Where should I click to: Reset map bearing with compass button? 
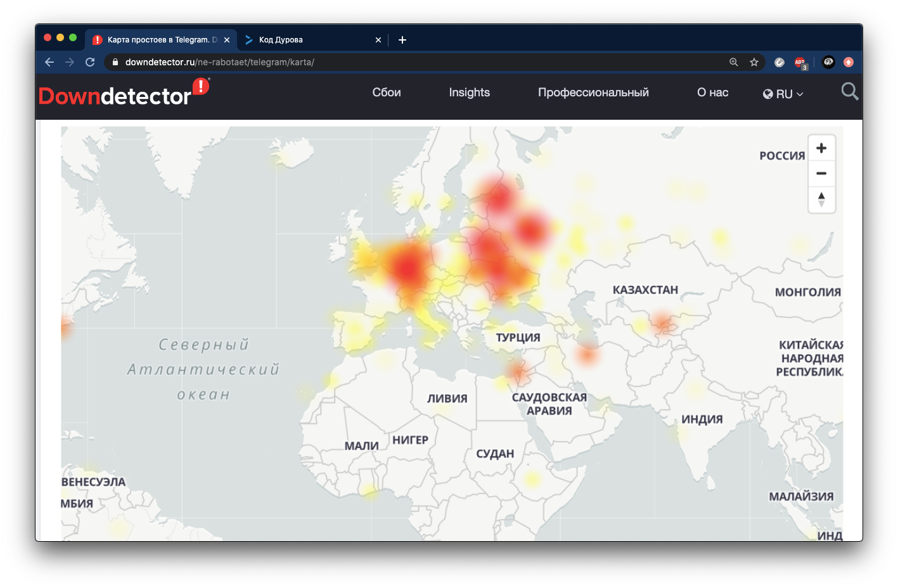(821, 199)
